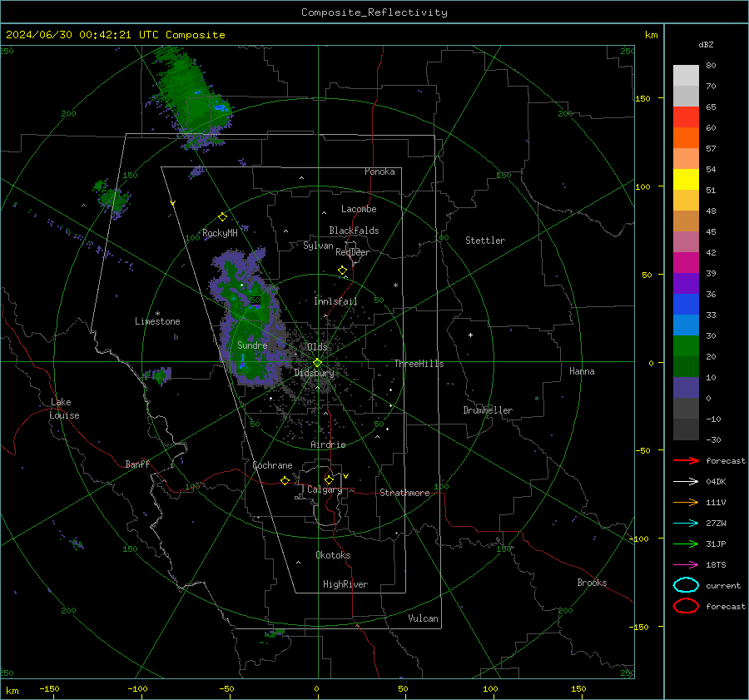Select the green swatch between 30 and 20 dBZ
Screen dimensions: 749x700
tap(686, 346)
